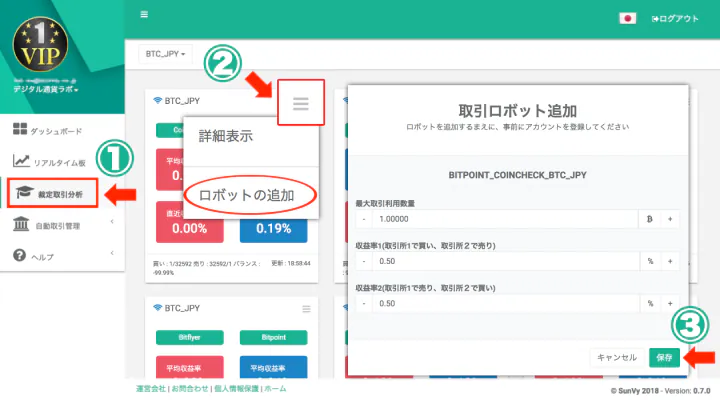Image resolution: width=720 pixels, height=400 pixels.
Task: Click the graduation cap icon
Action: pyautogui.click(x=24, y=192)
